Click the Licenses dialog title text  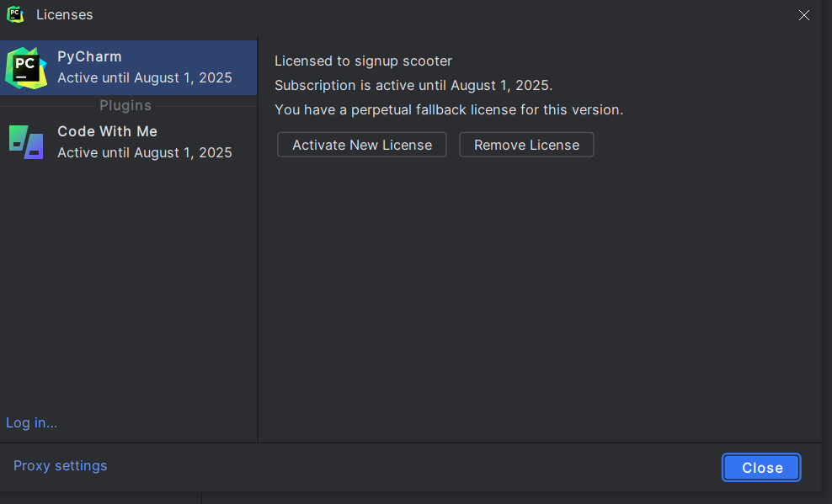[x=65, y=15]
